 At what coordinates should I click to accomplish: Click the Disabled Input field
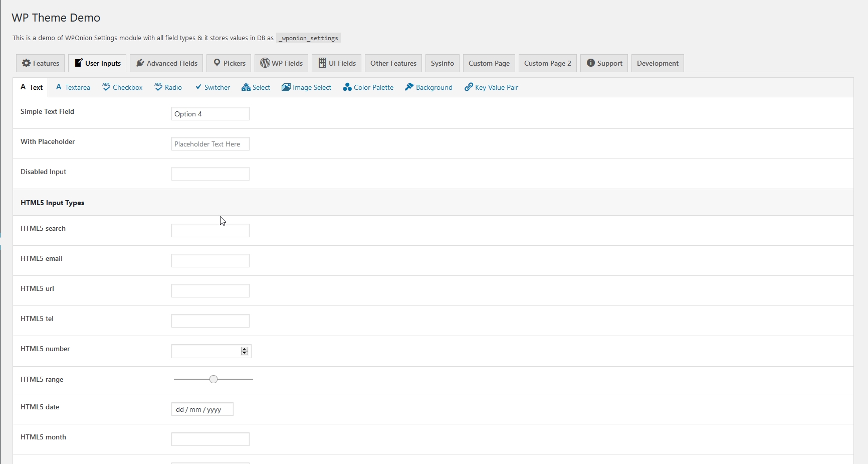tap(210, 174)
